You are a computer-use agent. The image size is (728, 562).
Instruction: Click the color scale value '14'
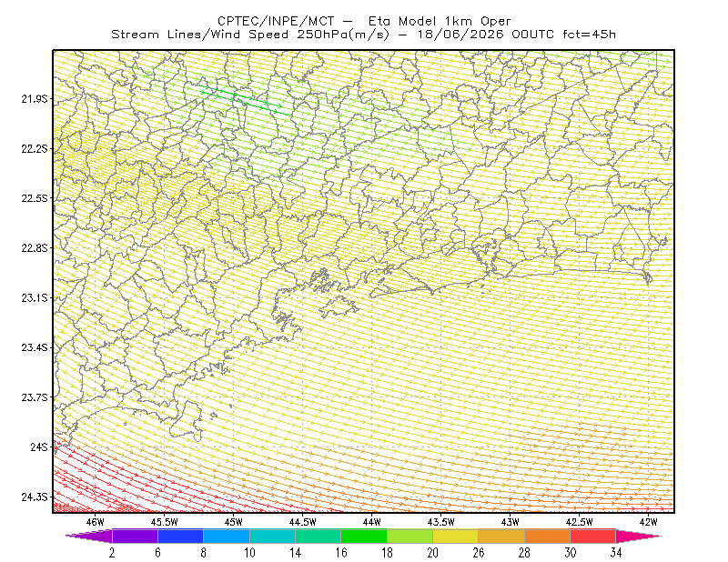(295, 553)
